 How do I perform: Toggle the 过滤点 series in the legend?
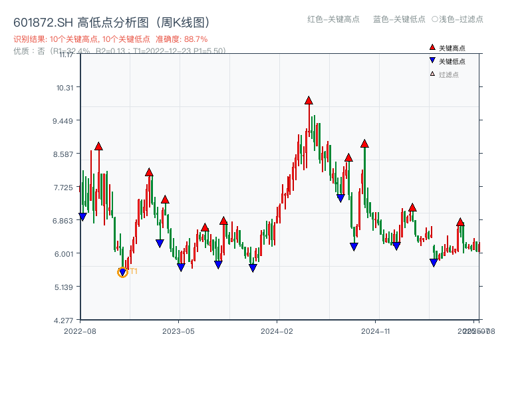coord(445,72)
